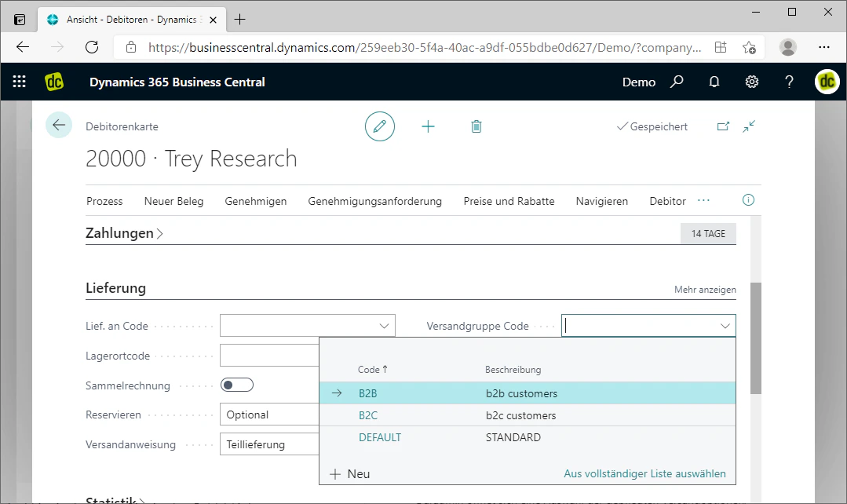Show more actions ellipsis after Debitor
Screen dimensions: 847x504
pos(703,200)
